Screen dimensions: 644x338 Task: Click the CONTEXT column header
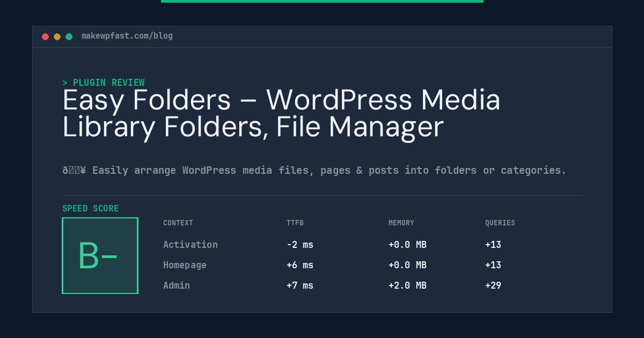pyautogui.click(x=178, y=223)
